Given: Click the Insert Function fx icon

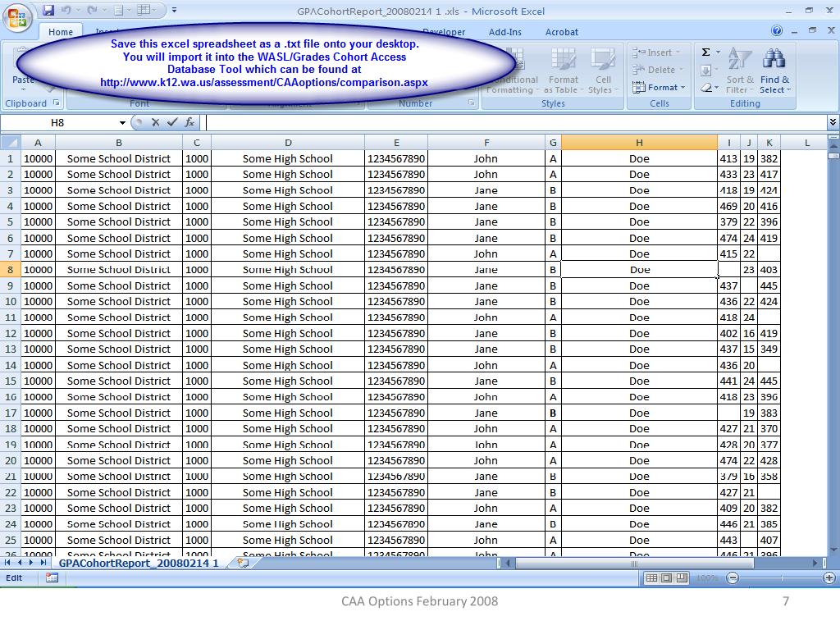Looking at the screenshot, I should pyautogui.click(x=189, y=123).
